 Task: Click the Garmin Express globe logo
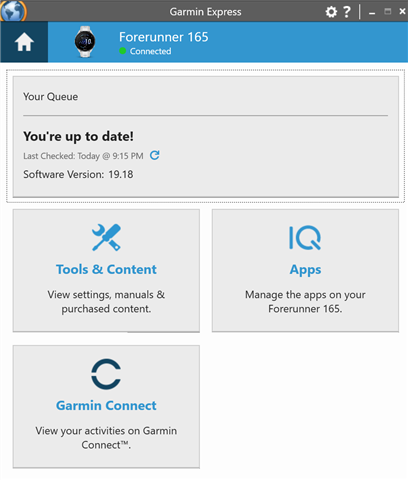13,11
